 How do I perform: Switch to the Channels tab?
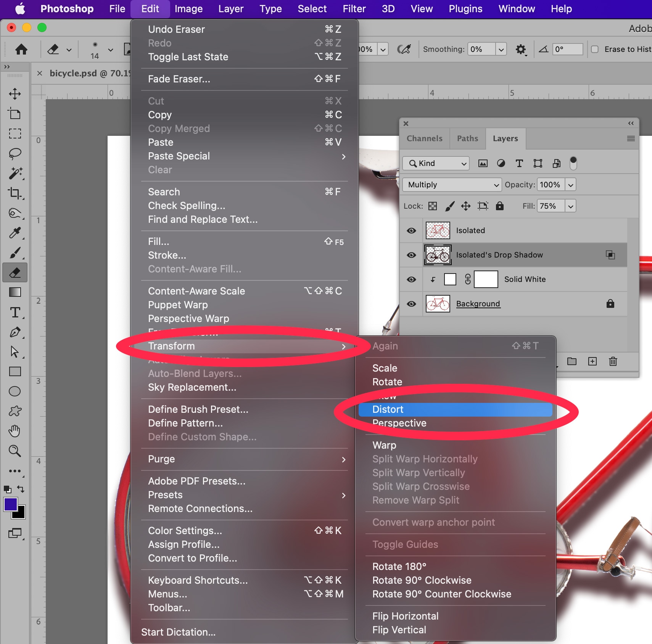424,138
